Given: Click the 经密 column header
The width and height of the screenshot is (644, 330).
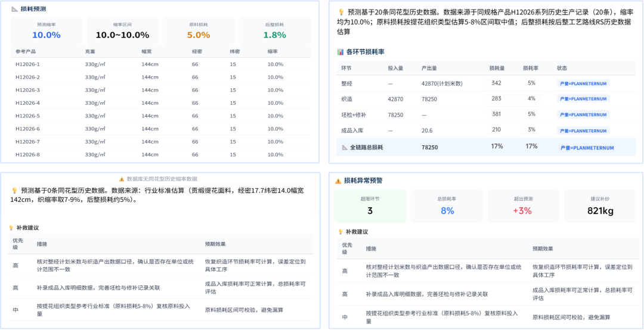Looking at the screenshot, I should [197, 51].
